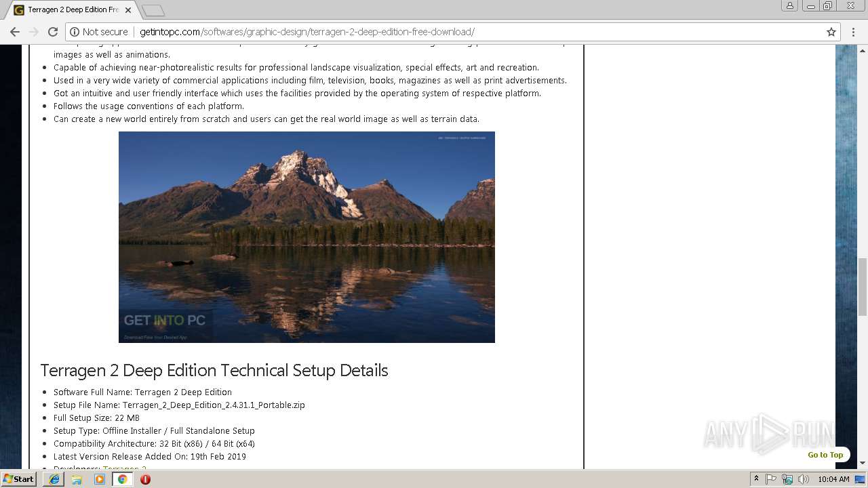868x488 pixels.
Task: Launch Internet Explorer from taskbar
Action: click(x=54, y=479)
